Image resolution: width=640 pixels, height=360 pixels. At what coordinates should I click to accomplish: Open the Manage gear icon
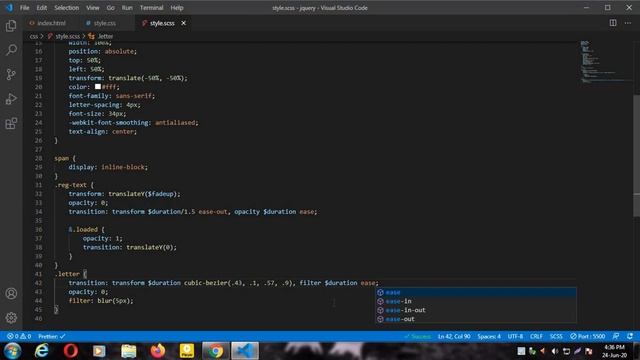pos(11,318)
